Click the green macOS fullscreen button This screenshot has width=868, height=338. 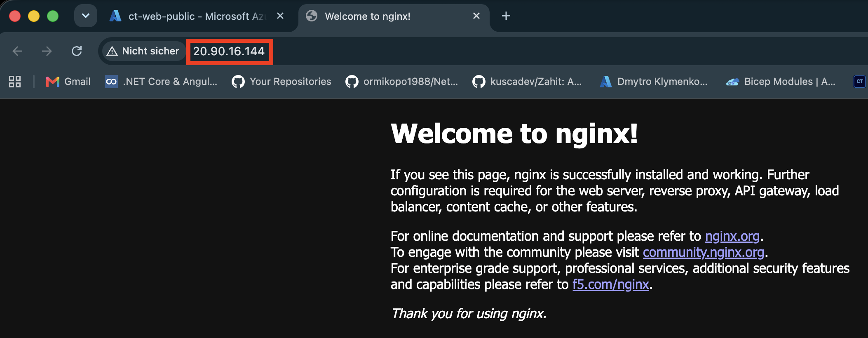tap(53, 16)
